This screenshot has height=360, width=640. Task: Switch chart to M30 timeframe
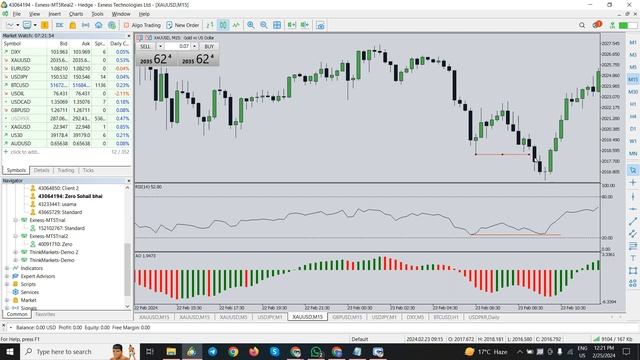[633, 92]
